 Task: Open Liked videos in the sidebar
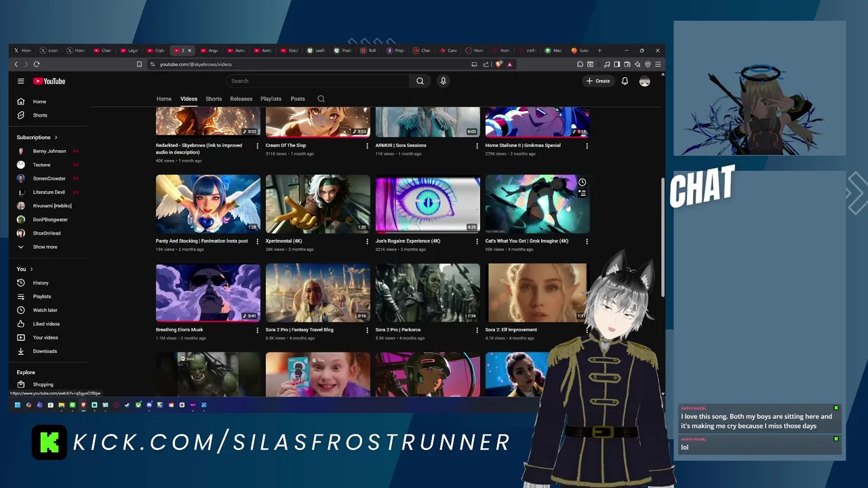click(46, 324)
